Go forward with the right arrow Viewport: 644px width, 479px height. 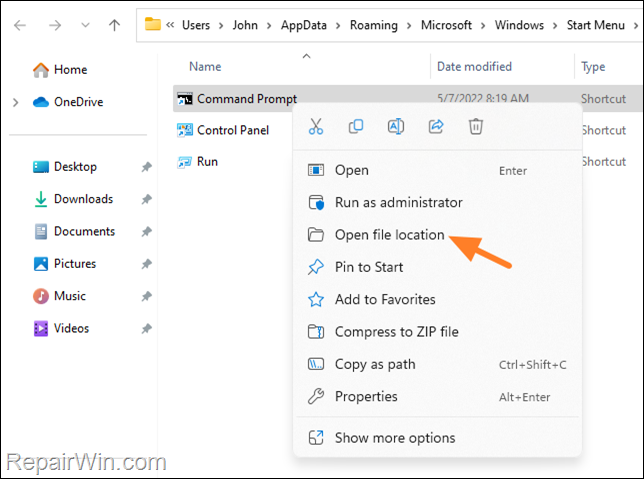tap(55, 25)
